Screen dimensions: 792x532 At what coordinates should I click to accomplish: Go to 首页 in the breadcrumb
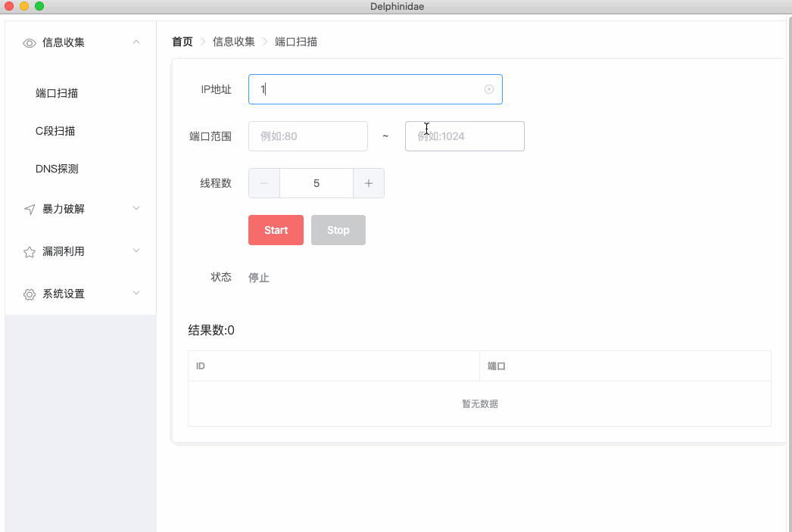pos(182,42)
